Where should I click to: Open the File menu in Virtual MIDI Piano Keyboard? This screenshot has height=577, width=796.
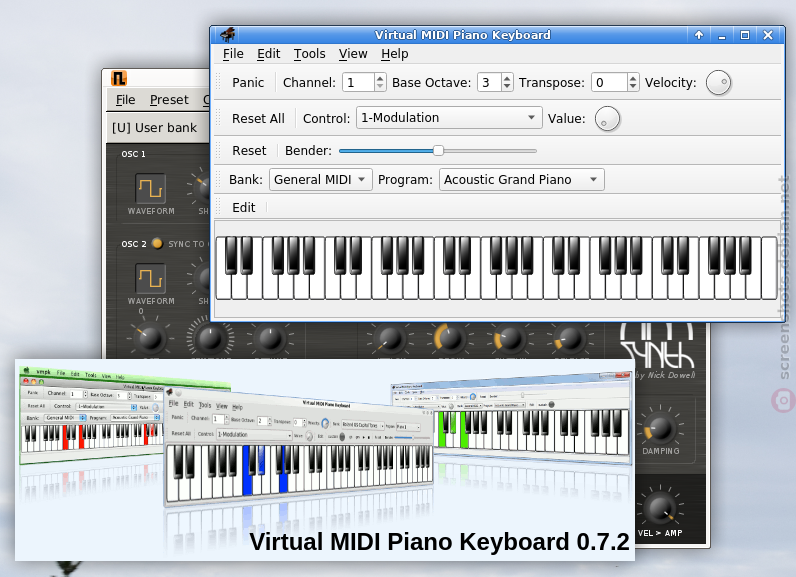tap(233, 54)
